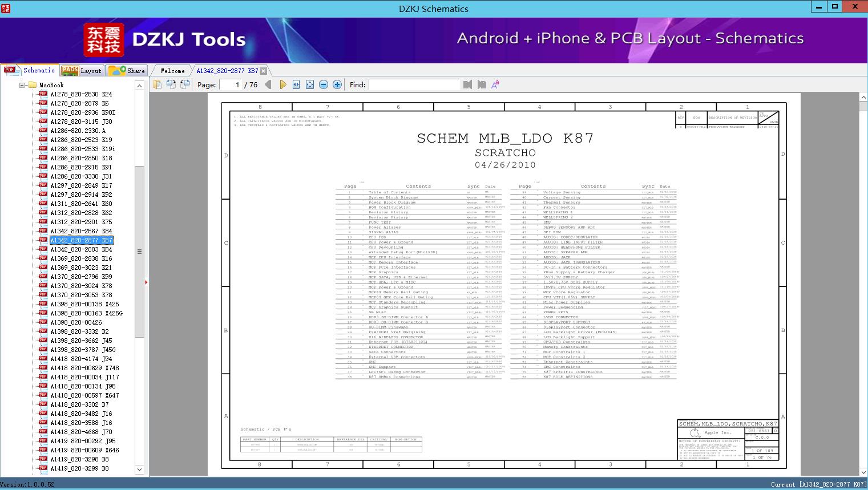Click PDF icon beside A1398_820-00426
This screenshot has width=868, height=490.
coord(43,322)
